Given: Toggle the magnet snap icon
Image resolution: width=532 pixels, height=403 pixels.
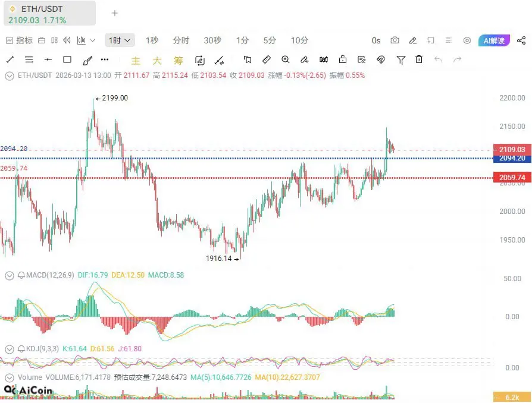Looking at the screenshot, I should coord(381,60).
